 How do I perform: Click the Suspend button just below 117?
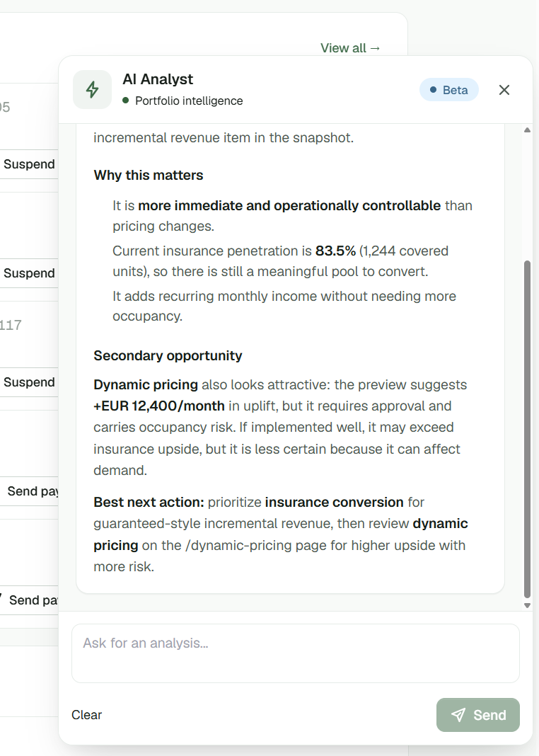pos(29,382)
